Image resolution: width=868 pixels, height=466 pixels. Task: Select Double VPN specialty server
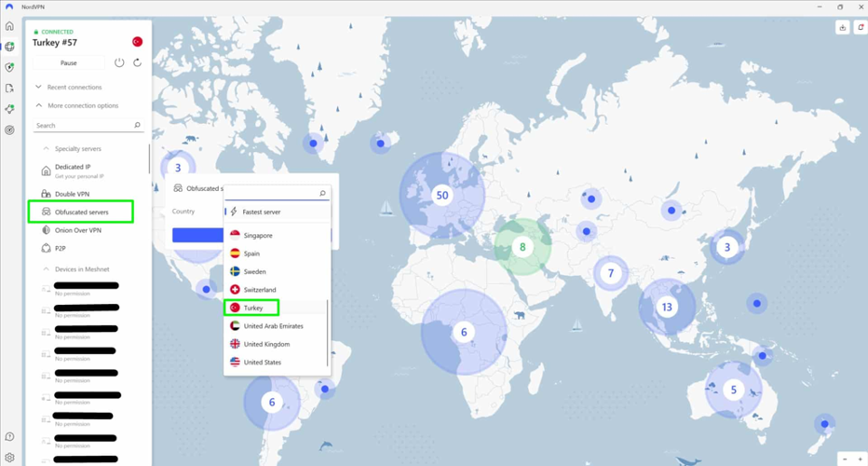pyautogui.click(x=72, y=194)
